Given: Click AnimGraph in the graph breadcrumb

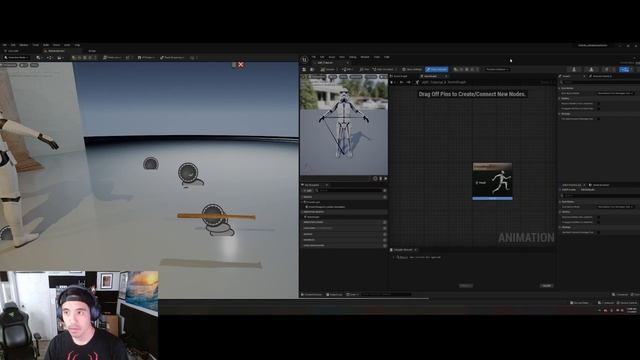Looking at the screenshot, I should [x=456, y=82].
